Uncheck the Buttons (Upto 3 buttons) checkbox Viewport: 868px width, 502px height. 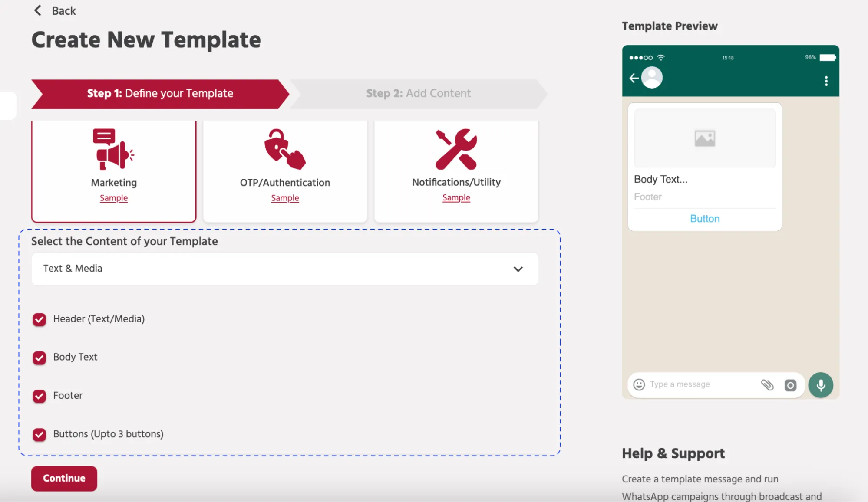coord(40,435)
